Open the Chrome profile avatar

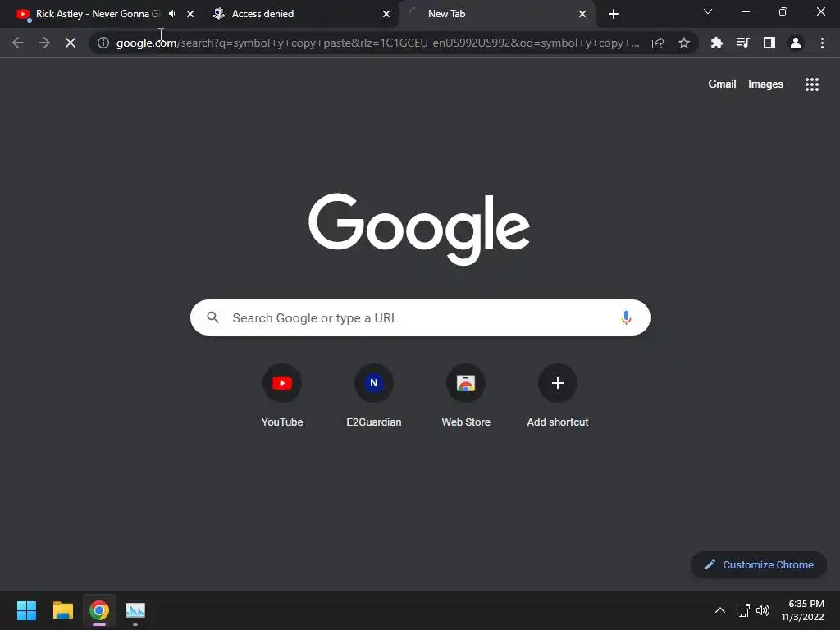click(796, 43)
